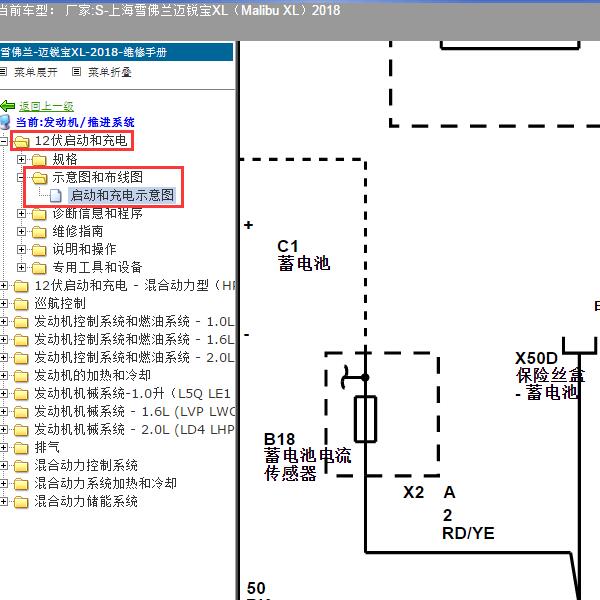Click folder icon of 混合动力控制系统
This screenshot has height=600, width=600.
click(21, 466)
